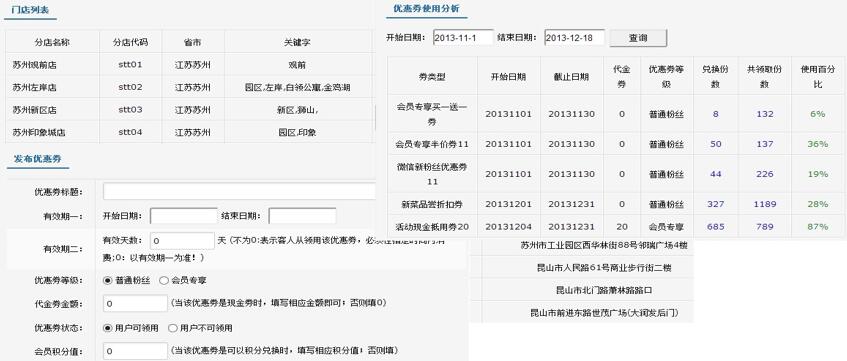Click store code stt01

tap(130, 65)
